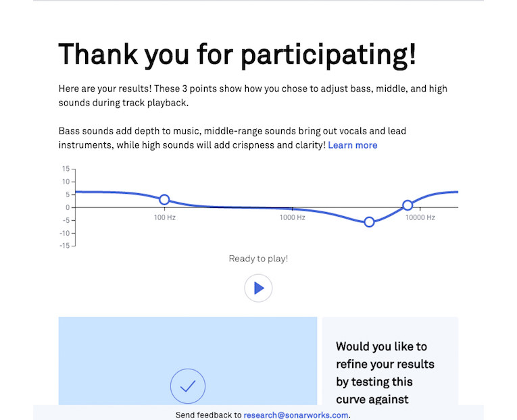This screenshot has width=517, height=420.
Task: Click the Here are your results paragraph
Action: tap(253, 95)
